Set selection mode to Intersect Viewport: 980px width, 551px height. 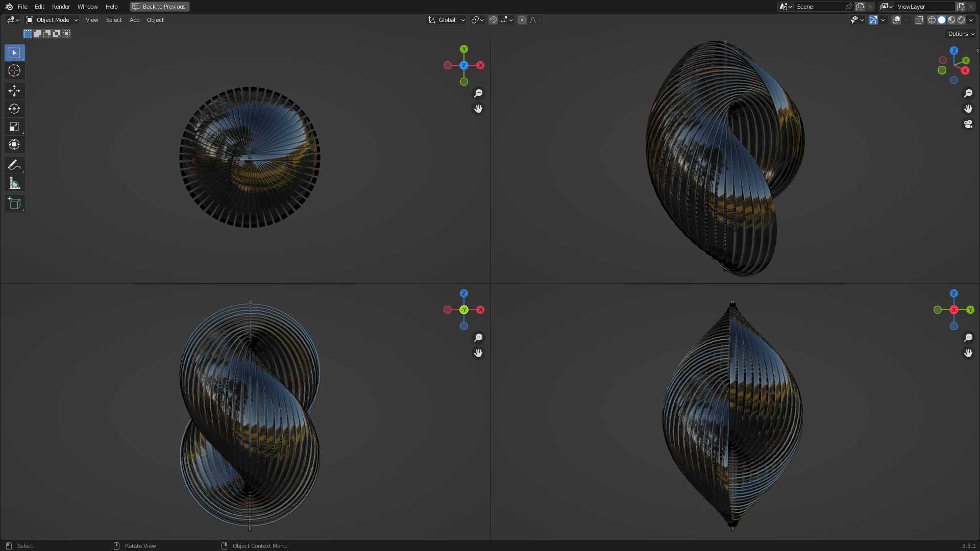pos(66,34)
